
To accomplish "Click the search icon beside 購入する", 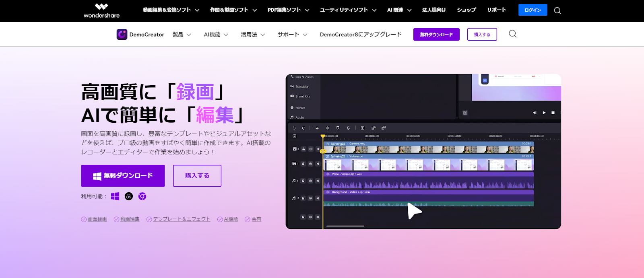I will tap(512, 34).
